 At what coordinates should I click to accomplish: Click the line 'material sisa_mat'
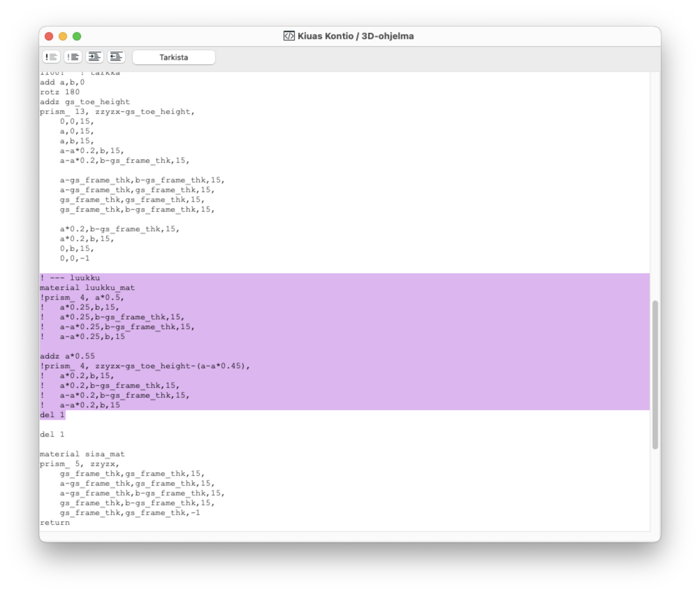point(82,454)
